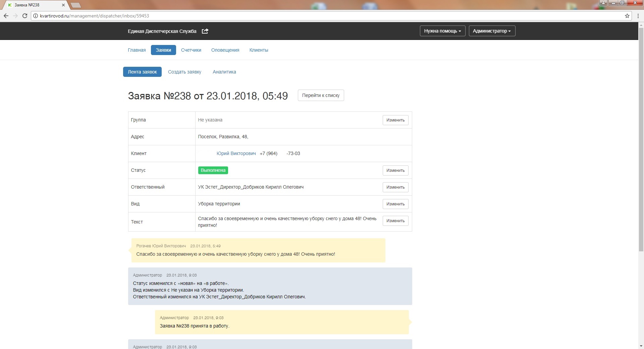This screenshot has height=349, width=644.
Task: Click Изменить in the Группа row
Action: click(x=395, y=120)
